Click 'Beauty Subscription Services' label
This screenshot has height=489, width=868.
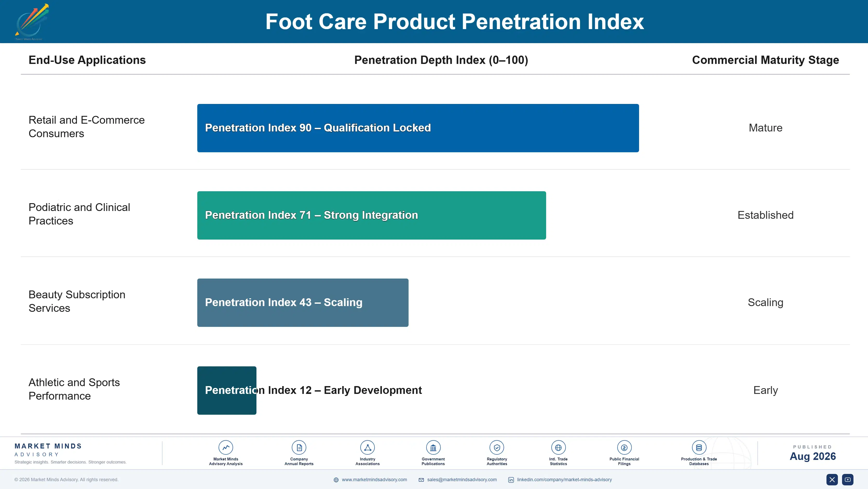[x=77, y=301]
